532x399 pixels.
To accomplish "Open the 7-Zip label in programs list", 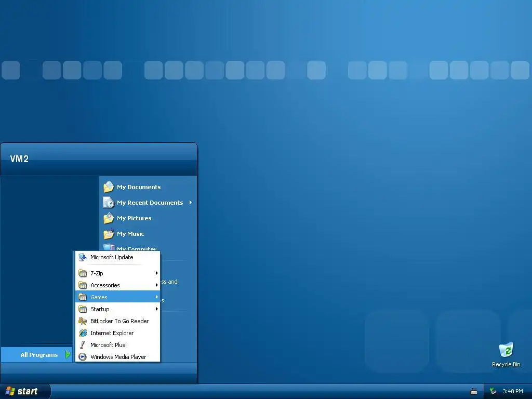I will coord(97,273).
